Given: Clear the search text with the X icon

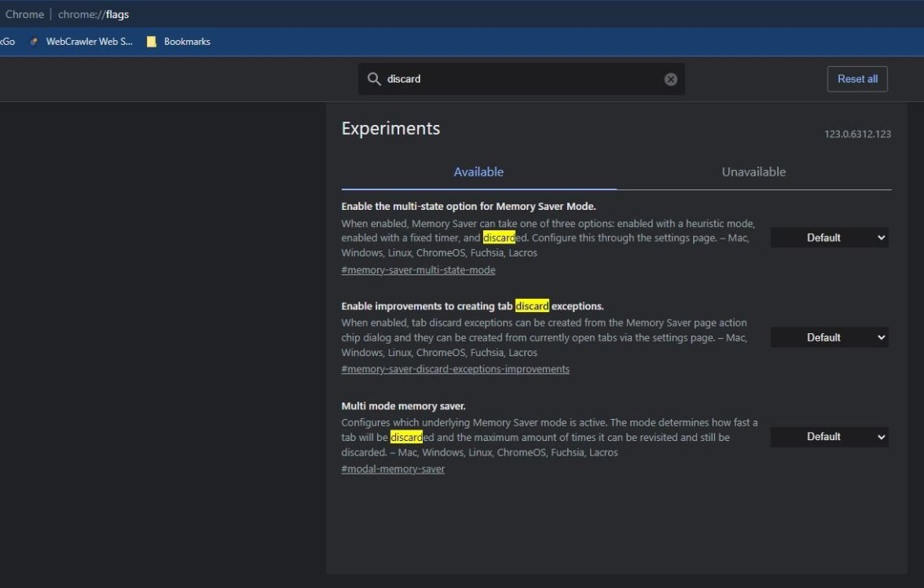Looking at the screenshot, I should click(x=670, y=79).
